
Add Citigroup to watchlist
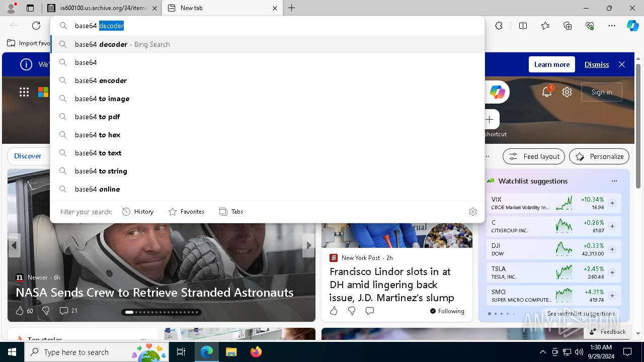tap(612, 226)
